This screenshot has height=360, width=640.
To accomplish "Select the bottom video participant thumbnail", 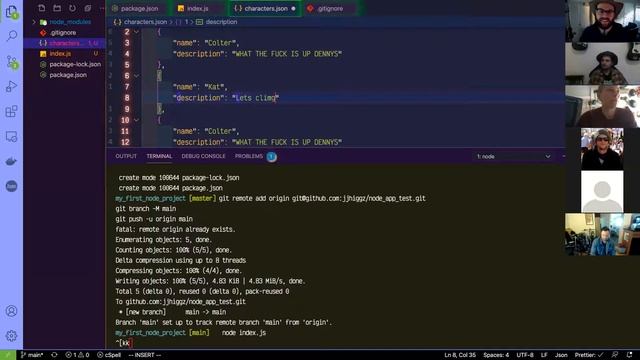I will (x=602, y=234).
